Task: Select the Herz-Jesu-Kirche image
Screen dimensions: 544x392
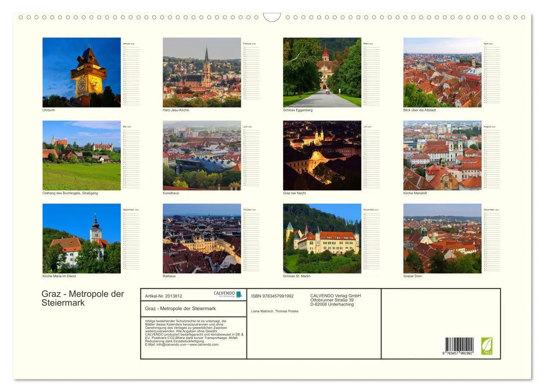Action: tap(202, 72)
